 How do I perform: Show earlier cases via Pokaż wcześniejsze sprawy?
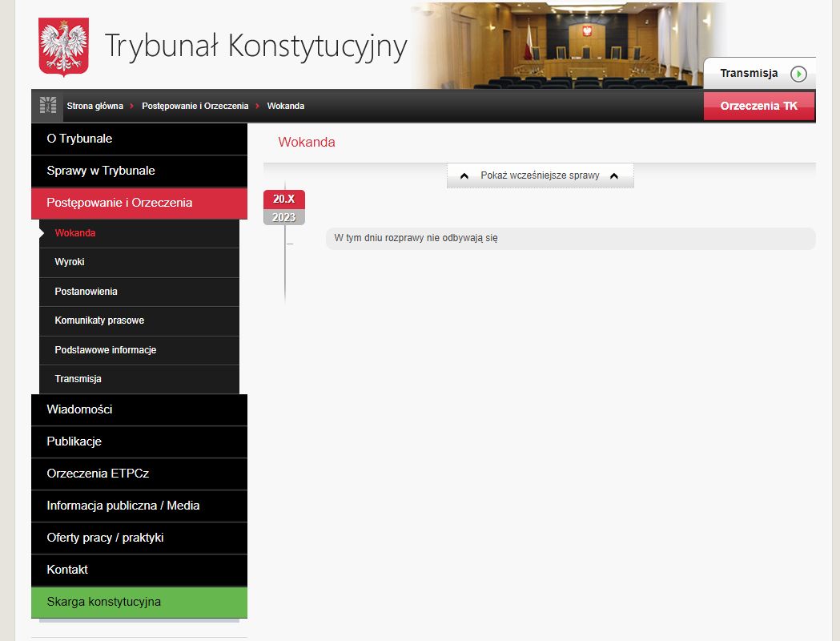click(x=540, y=175)
